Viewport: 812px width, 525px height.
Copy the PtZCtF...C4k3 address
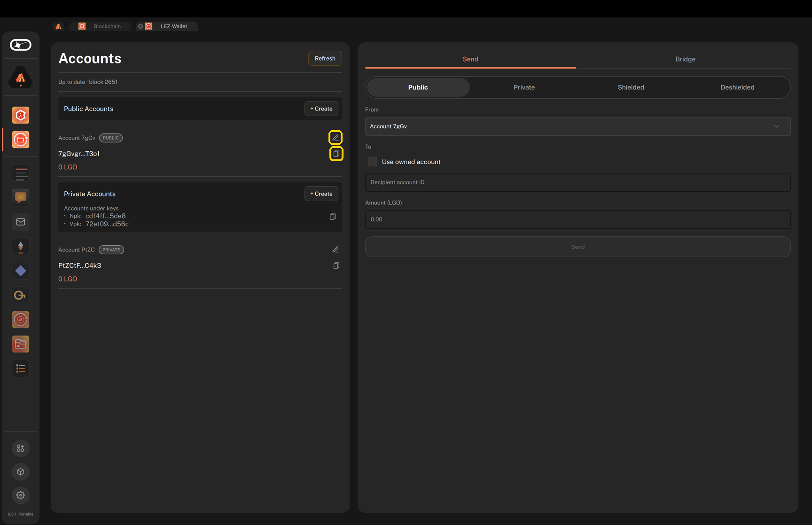336,266
